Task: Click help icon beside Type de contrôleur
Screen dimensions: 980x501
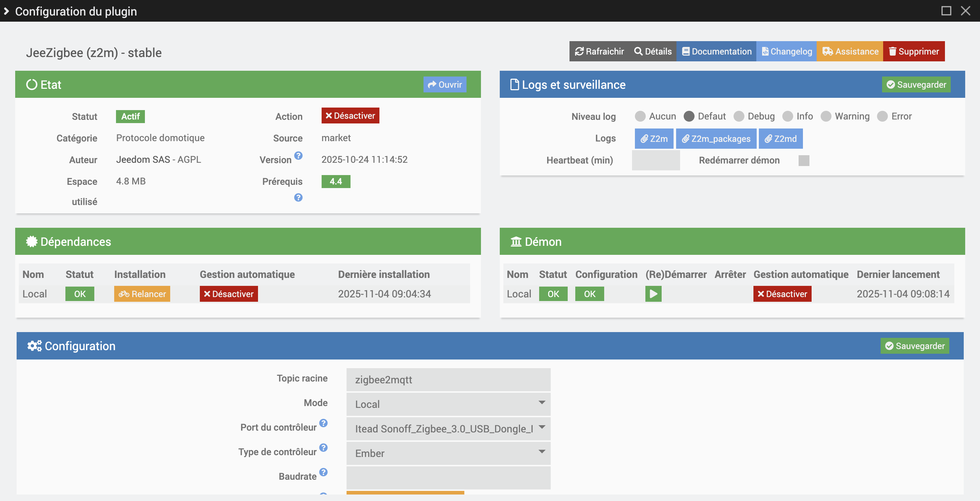Action: (x=323, y=448)
